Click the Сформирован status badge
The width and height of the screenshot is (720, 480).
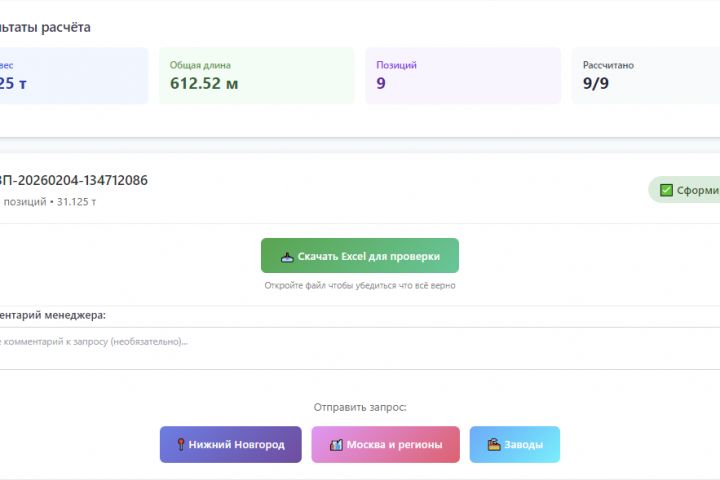pyautogui.click(x=688, y=190)
